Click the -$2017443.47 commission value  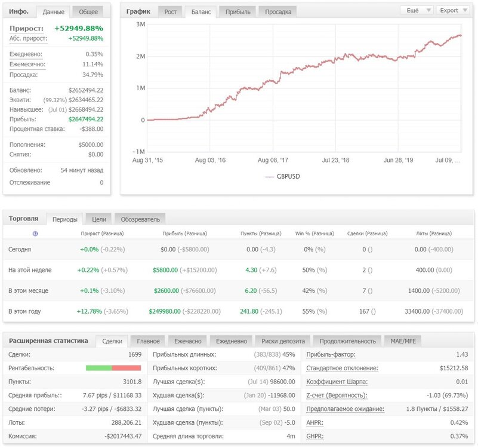[x=123, y=437]
